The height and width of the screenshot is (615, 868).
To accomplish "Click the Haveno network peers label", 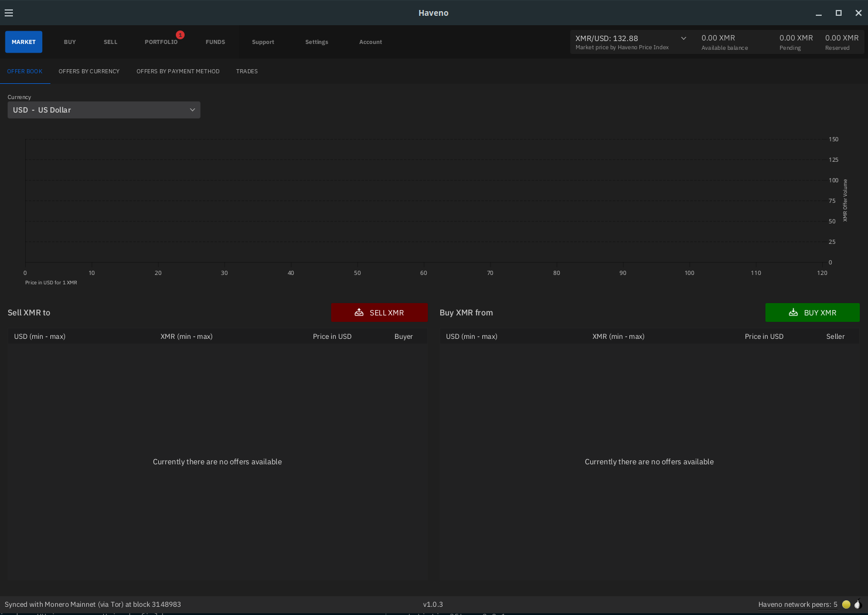I will point(797,604).
